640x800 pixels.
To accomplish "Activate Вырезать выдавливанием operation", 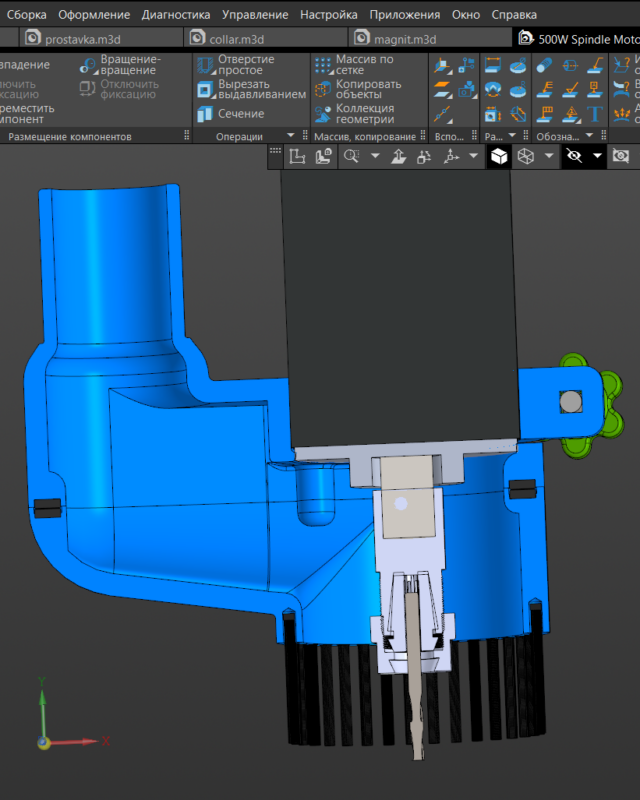I will click(205, 88).
